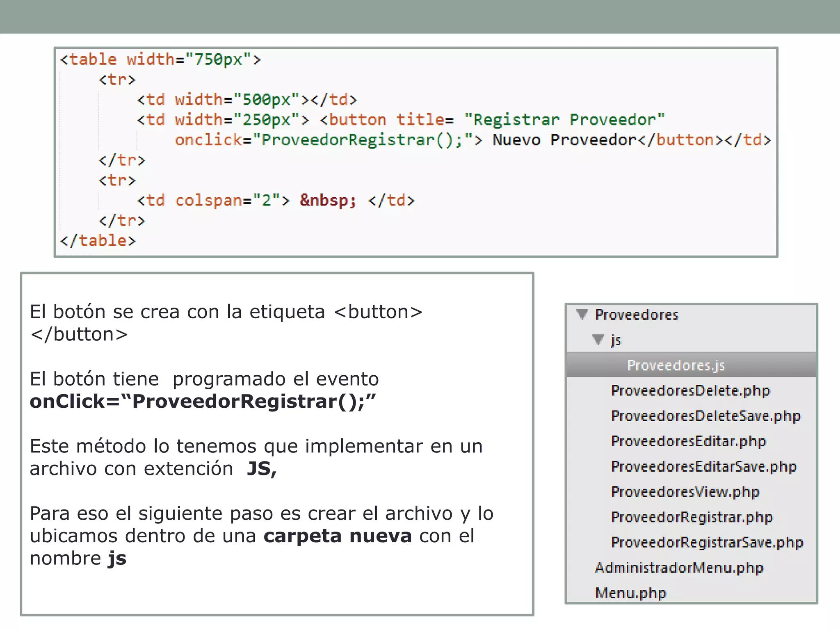840x630 pixels.
Task: Click the Nuevo Proveedor button text in code
Action: click(565, 140)
